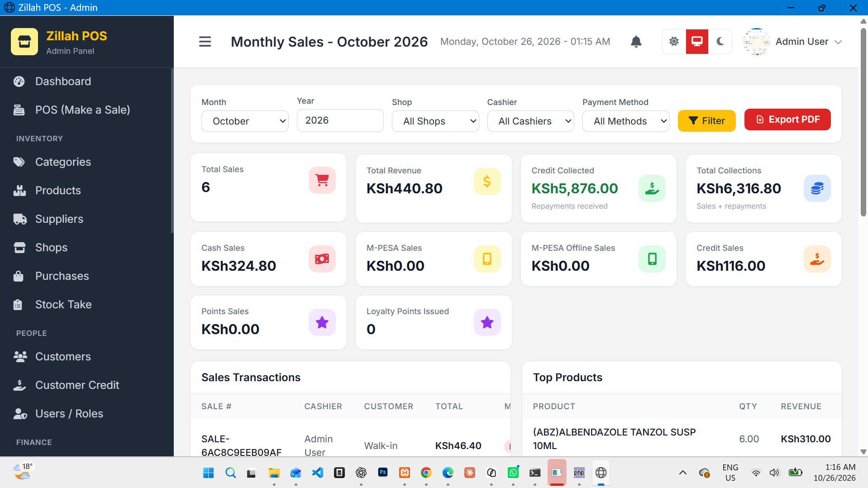
Task: Enable dark mode moon icon
Action: point(720,42)
